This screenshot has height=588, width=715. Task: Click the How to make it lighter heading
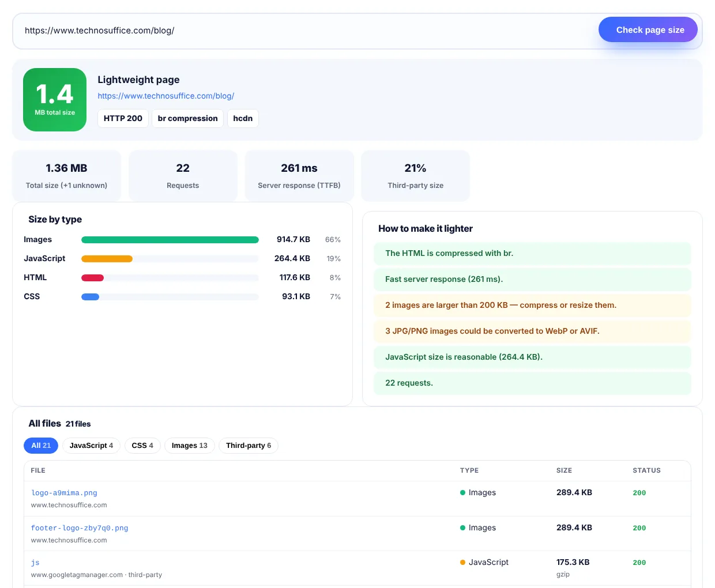click(x=426, y=228)
